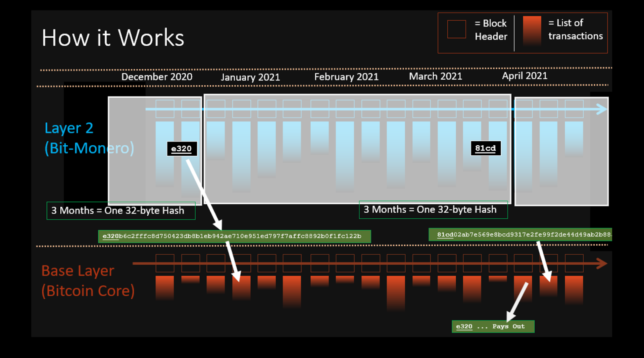Viewport: 644px width, 358px height.
Task: Click the "Base Layer (Bitcoin Core)" label
Action: point(88,281)
